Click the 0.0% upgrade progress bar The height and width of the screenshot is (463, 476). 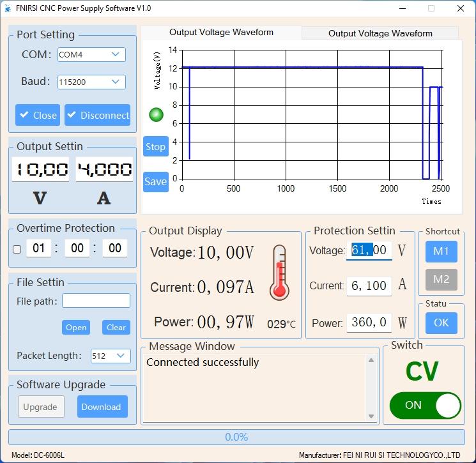click(236, 437)
